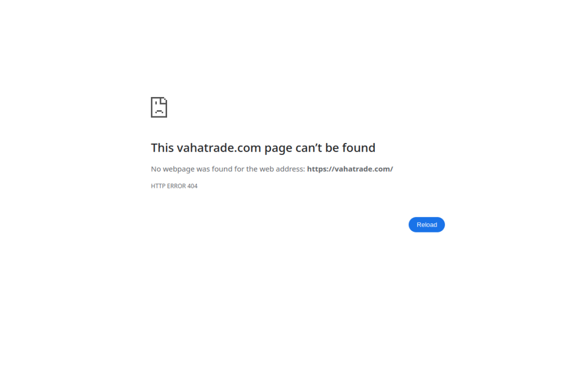Screen dimensions: 588x392
Task: Click the word "This" in the heading
Action: pyautogui.click(x=163, y=148)
